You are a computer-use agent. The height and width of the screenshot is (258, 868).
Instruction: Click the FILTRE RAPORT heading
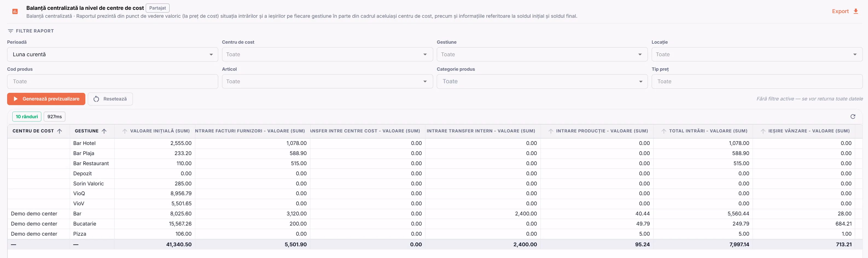click(x=35, y=31)
